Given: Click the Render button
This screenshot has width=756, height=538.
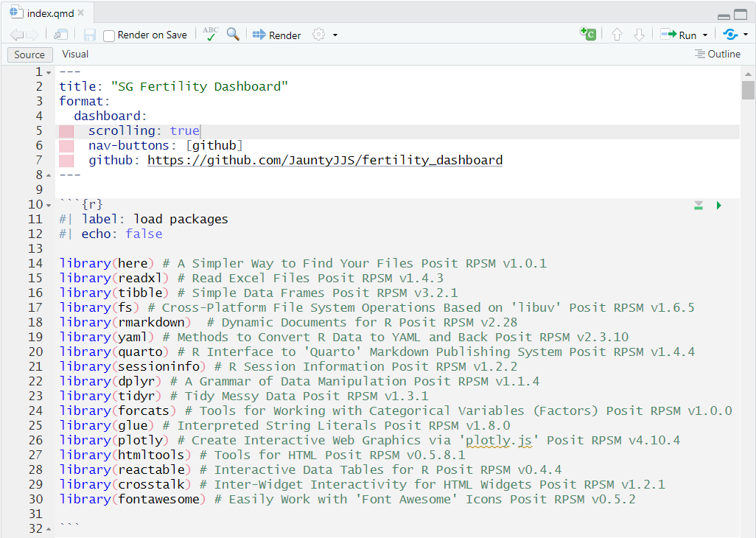Looking at the screenshot, I should click(x=276, y=34).
